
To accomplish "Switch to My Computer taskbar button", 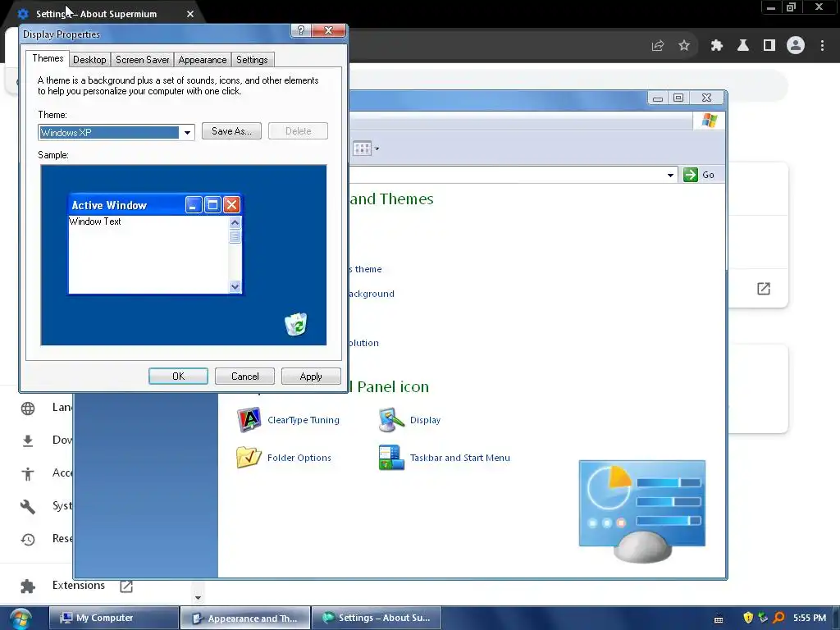I will click(x=114, y=618).
